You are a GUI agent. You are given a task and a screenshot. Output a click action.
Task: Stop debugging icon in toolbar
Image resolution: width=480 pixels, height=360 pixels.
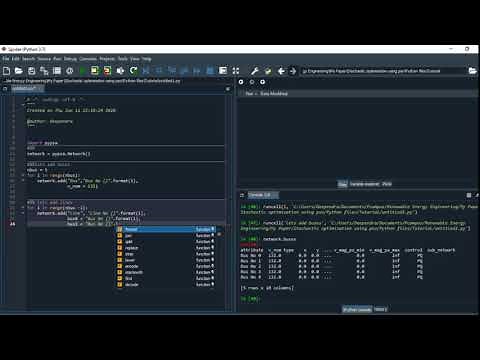[210, 71]
